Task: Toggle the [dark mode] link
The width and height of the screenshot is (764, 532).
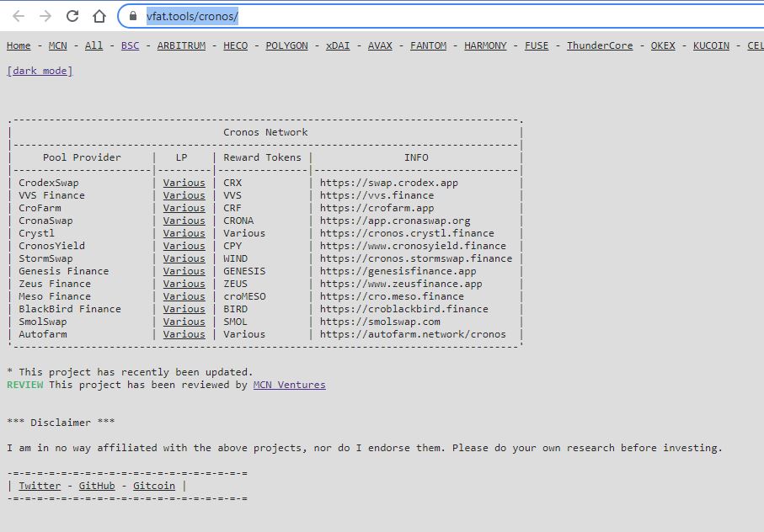Action: pyautogui.click(x=40, y=71)
